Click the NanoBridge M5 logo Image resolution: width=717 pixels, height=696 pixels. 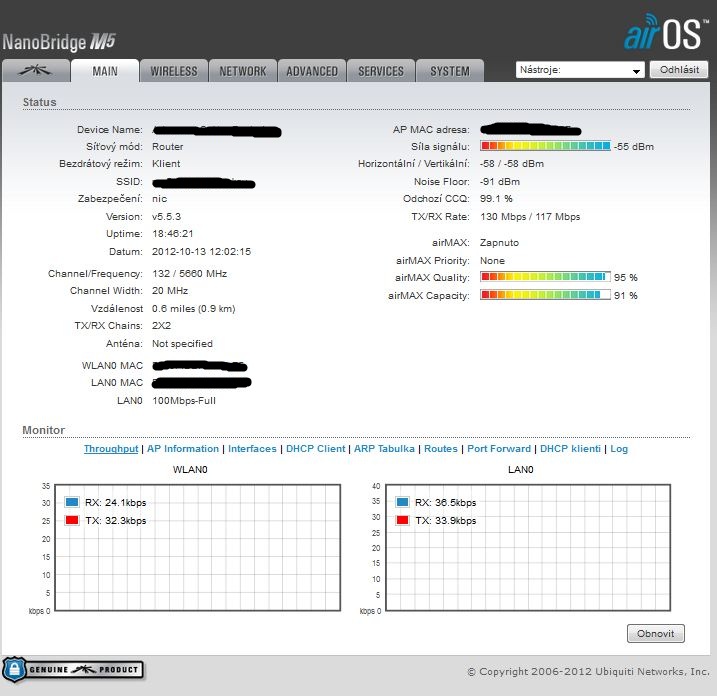coord(59,42)
